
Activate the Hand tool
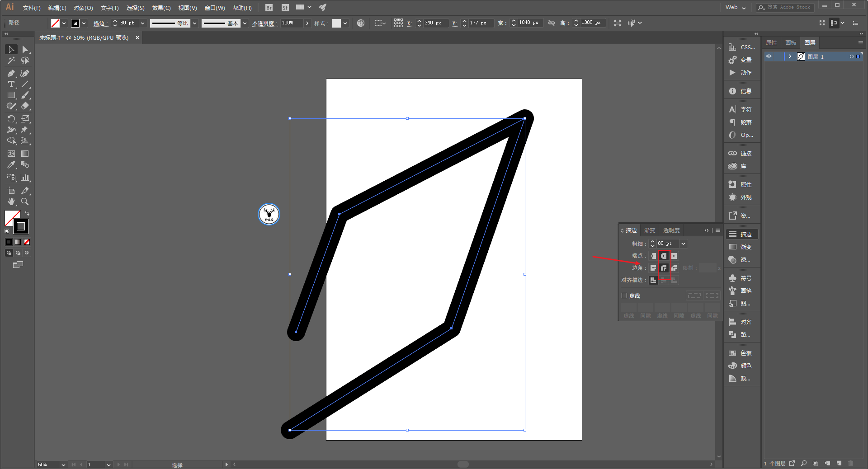point(11,202)
